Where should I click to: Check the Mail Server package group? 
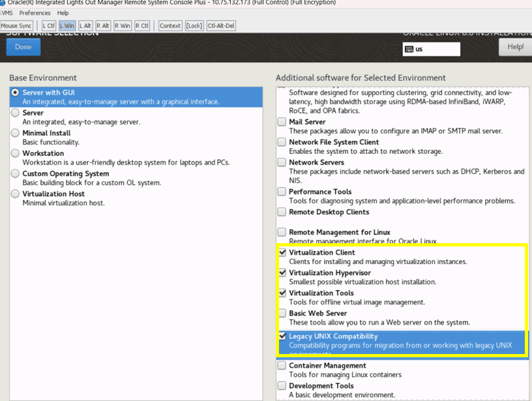(x=282, y=122)
